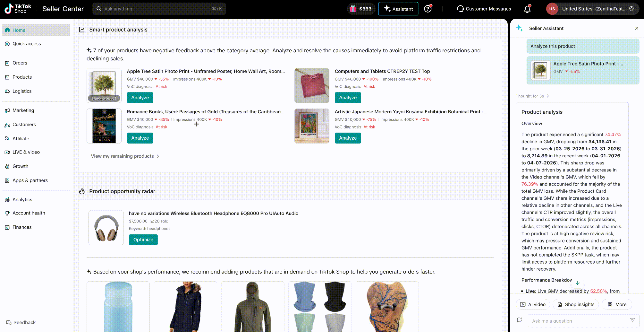The image size is (644, 332).
Task: Click the 'Romance Books, Used: Passages of Gold' title
Action: coord(206,112)
